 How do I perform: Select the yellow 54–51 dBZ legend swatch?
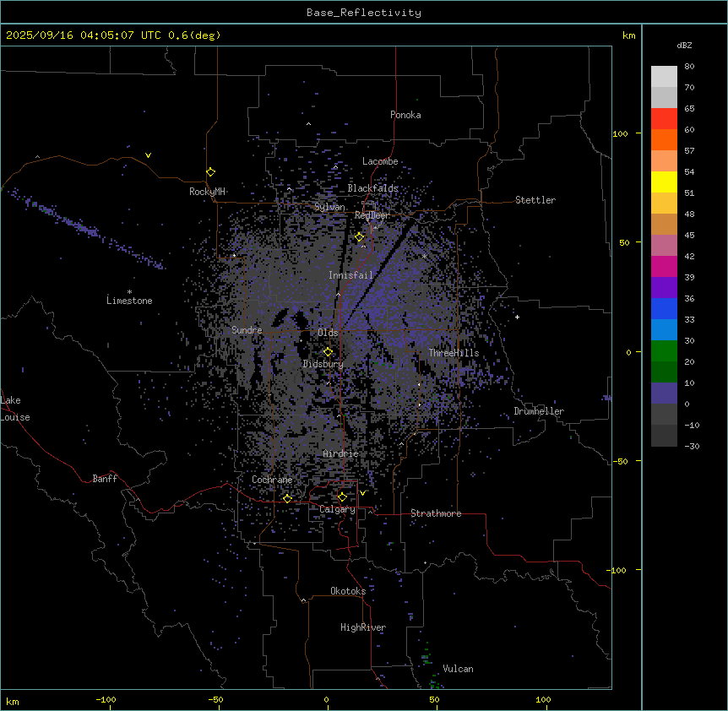664,182
